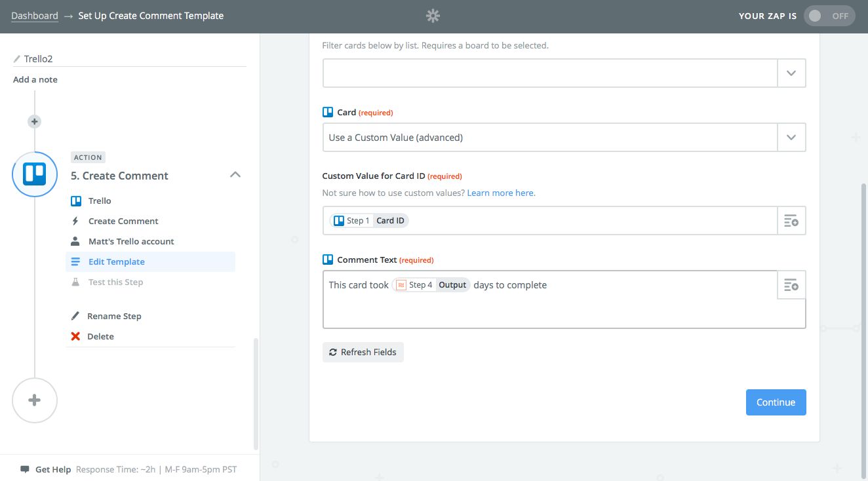The image size is (868, 481).
Task: Click the large plus to add new step
Action: pos(34,400)
